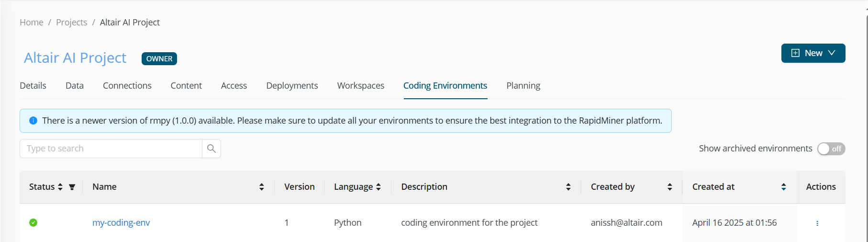Sort table by Created by column
The height and width of the screenshot is (242, 868).
tap(670, 187)
